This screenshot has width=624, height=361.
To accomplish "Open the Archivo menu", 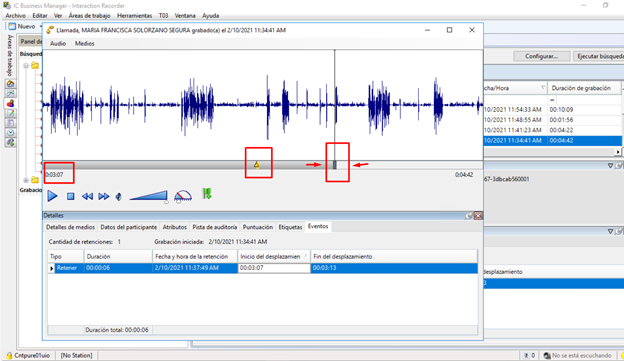I will click(16, 16).
